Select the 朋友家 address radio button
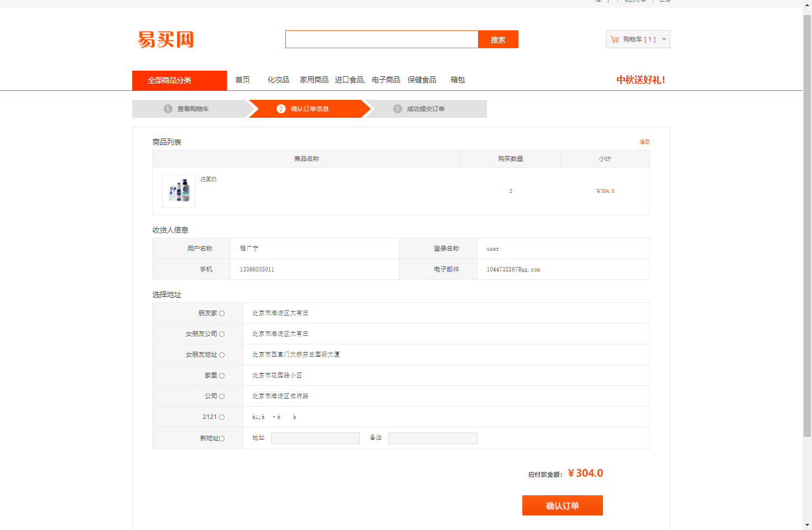Screen dimensions: 812x530 click(223, 313)
